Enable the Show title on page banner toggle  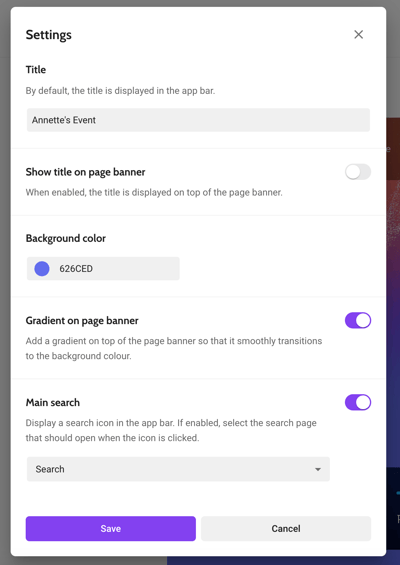358,172
